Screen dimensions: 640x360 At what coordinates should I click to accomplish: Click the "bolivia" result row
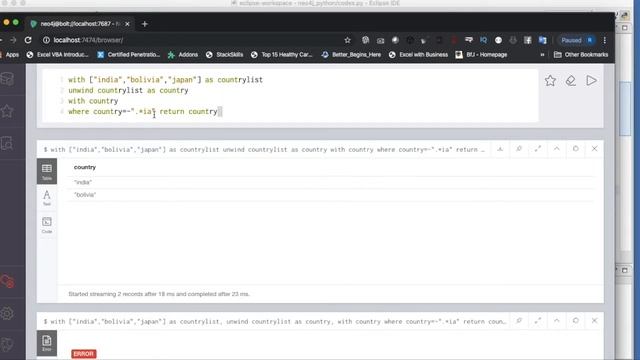[x=331, y=195]
